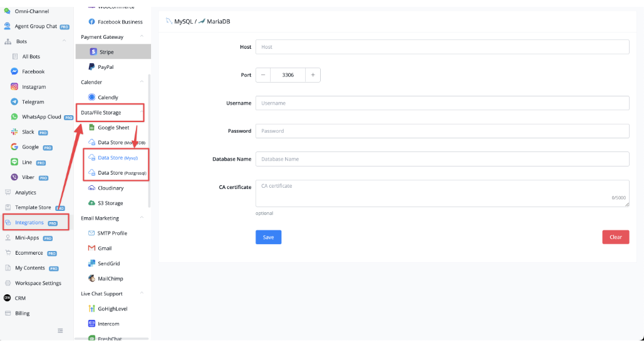The width and height of the screenshot is (644, 343).
Task: Select the PayPal integration icon
Action: [x=92, y=67]
